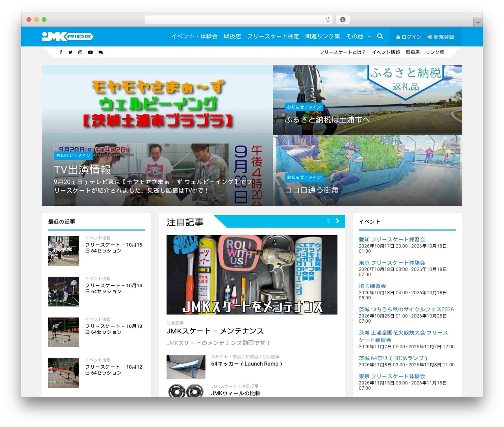Open 10月14日 64セッション recent post
Viewport: 504px width, 427px height.
point(114,288)
